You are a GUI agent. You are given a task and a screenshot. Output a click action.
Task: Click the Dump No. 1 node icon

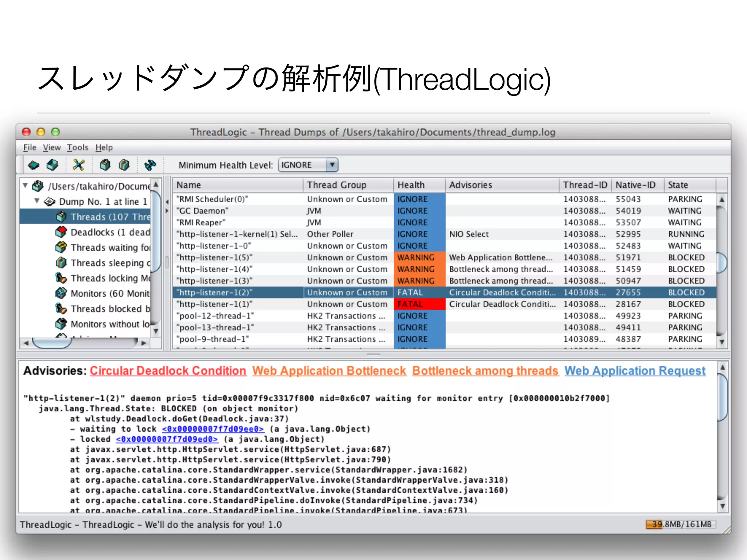pyautogui.click(x=50, y=202)
